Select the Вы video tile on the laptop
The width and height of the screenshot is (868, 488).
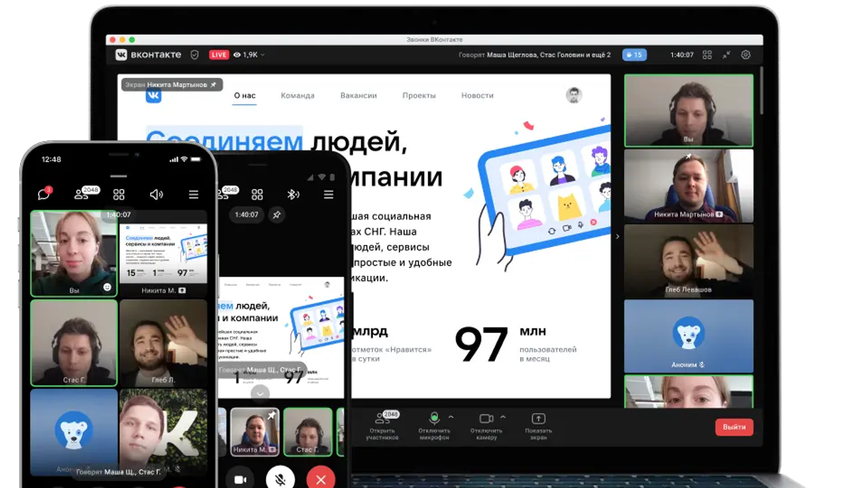tap(688, 111)
